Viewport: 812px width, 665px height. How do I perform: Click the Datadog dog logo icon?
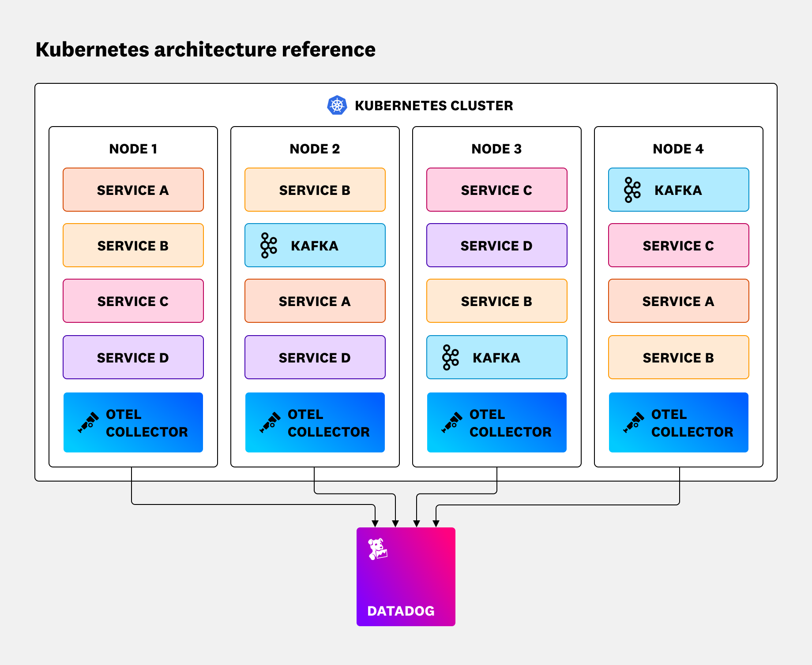coord(379,549)
